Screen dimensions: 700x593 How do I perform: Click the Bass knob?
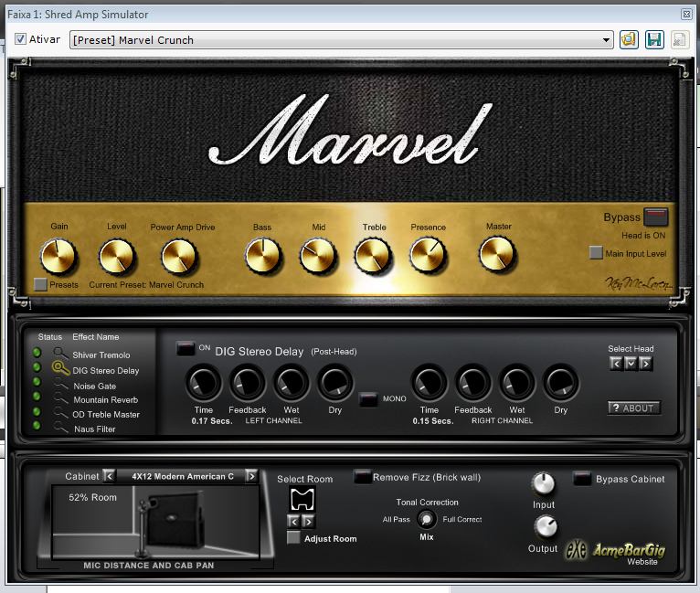262,256
